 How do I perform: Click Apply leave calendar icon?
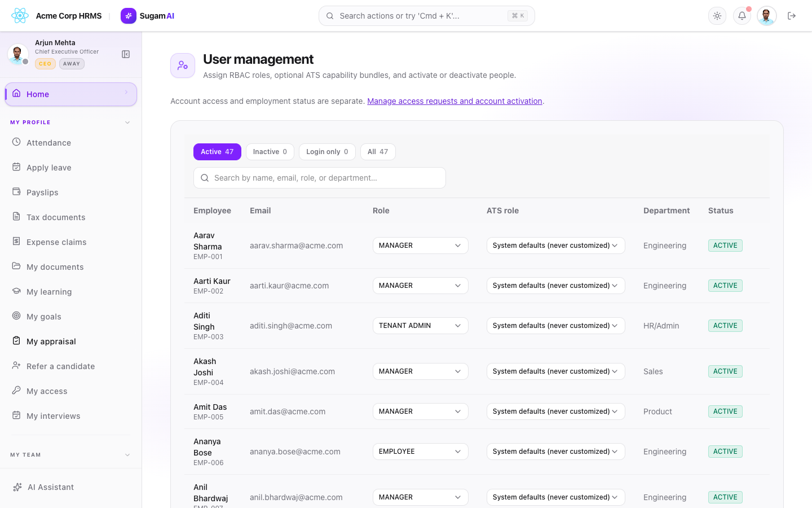[16, 167]
